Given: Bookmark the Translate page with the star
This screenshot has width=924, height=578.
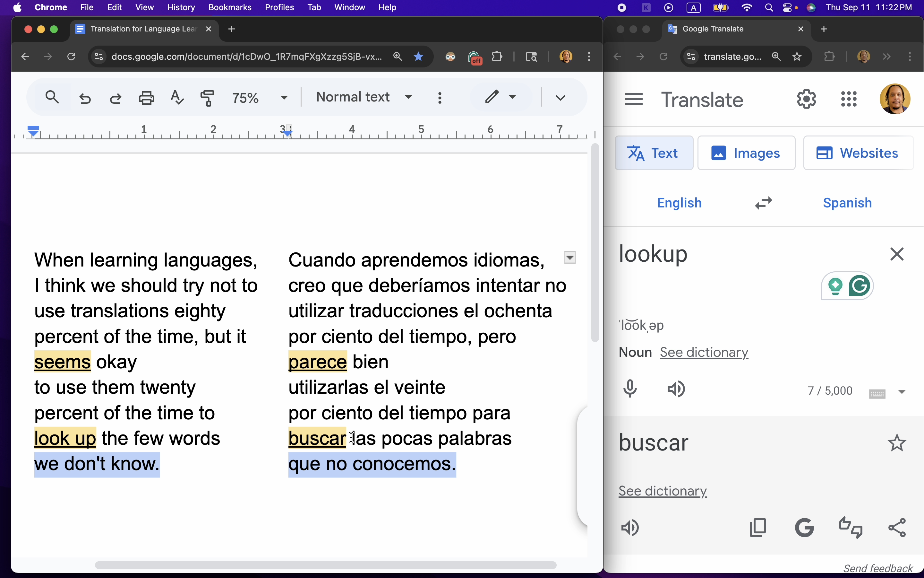Looking at the screenshot, I should (x=797, y=57).
